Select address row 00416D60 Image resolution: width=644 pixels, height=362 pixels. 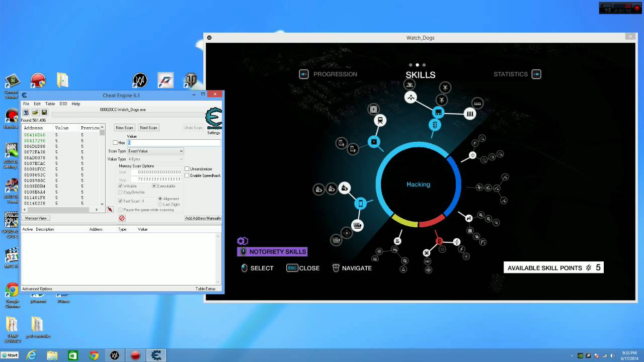(60, 135)
